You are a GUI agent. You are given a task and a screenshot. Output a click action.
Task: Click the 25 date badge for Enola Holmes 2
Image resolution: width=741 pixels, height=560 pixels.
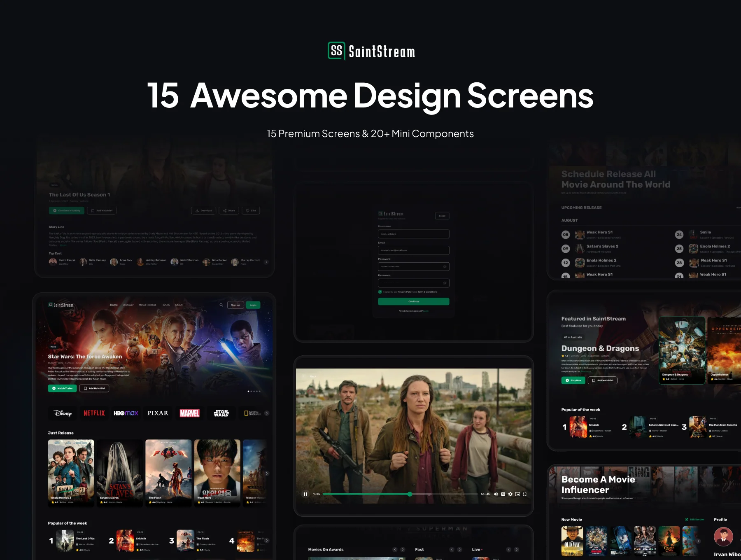coord(679,249)
